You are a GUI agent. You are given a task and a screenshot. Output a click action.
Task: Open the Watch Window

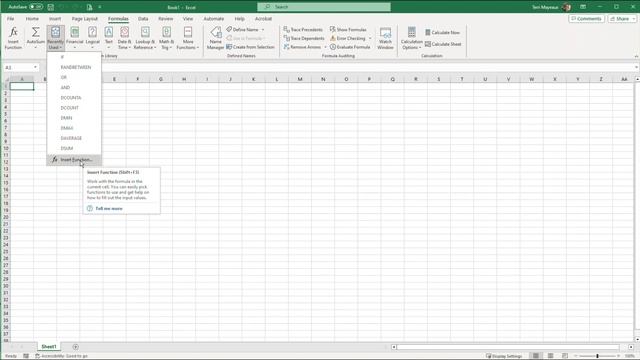click(x=385, y=38)
